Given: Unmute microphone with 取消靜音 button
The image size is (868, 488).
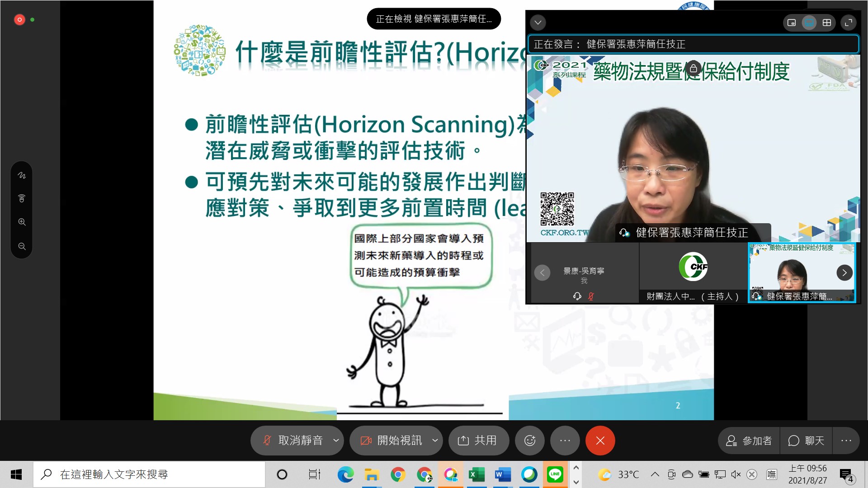Looking at the screenshot, I should pyautogui.click(x=292, y=441).
